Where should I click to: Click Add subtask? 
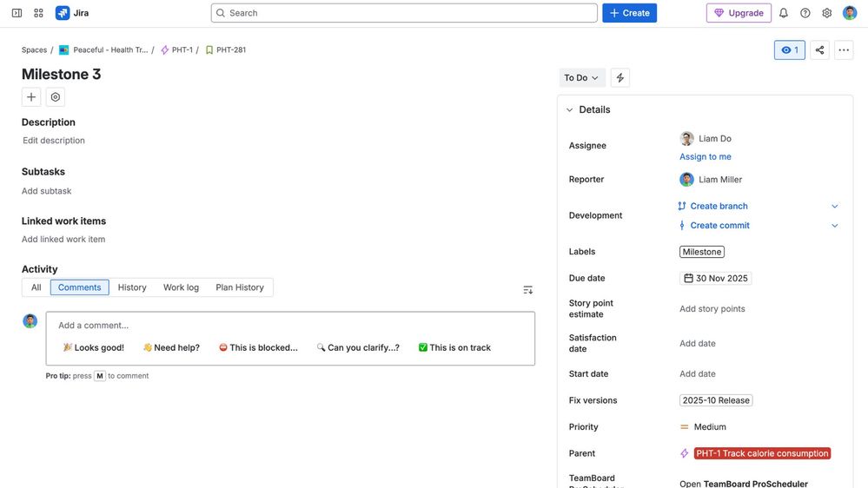[x=47, y=191]
